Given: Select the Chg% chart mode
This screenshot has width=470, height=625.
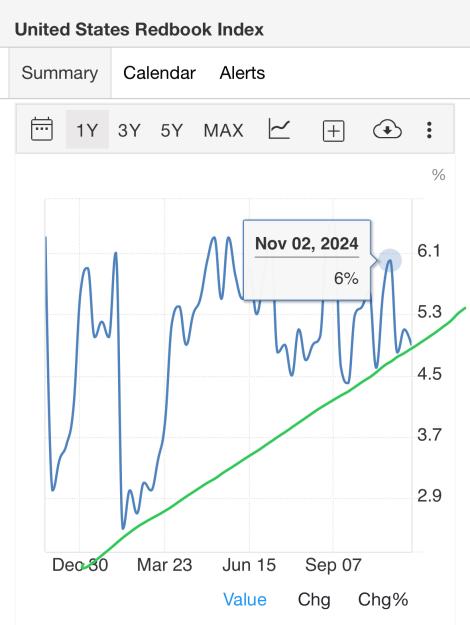Looking at the screenshot, I should tap(383, 599).
